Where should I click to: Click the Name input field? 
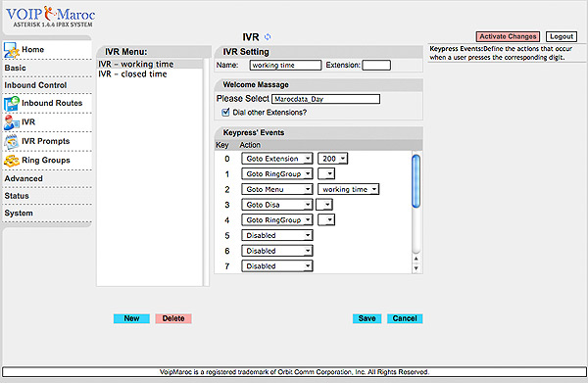(x=285, y=66)
